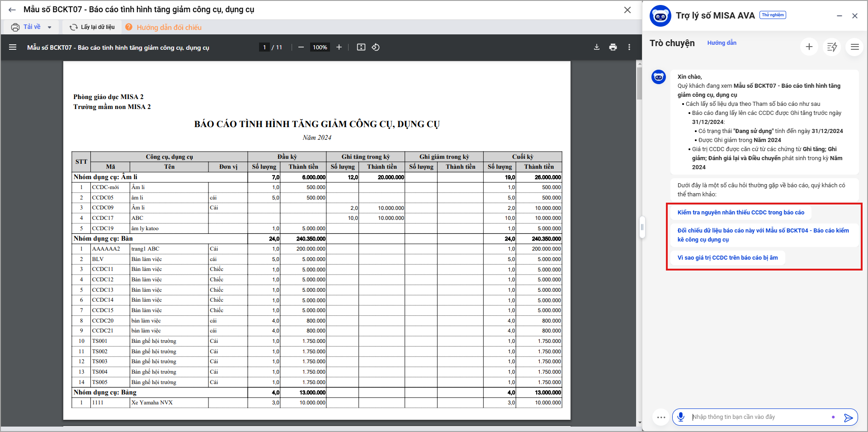Click the PDF vertical scrollbar thumb
This screenshot has height=432, width=868.
tap(639, 84)
